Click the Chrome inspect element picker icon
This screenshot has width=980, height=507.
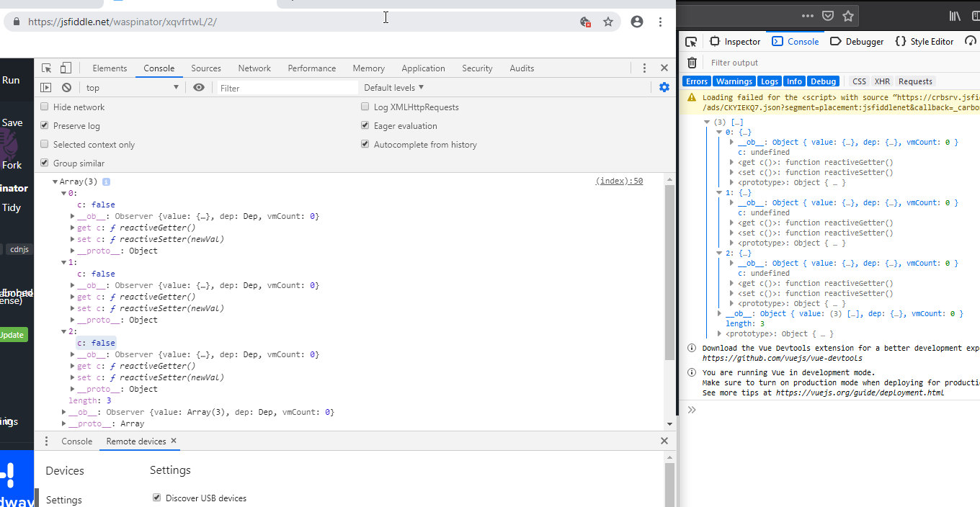pyautogui.click(x=46, y=68)
